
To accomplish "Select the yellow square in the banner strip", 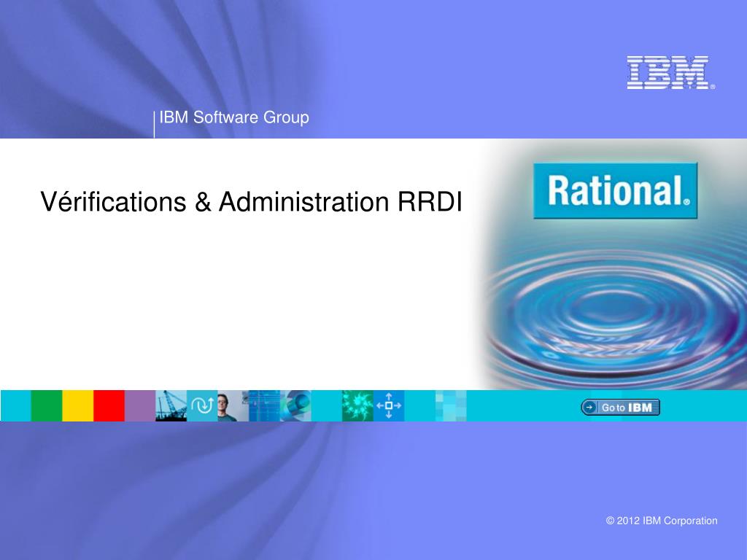I will [77, 405].
